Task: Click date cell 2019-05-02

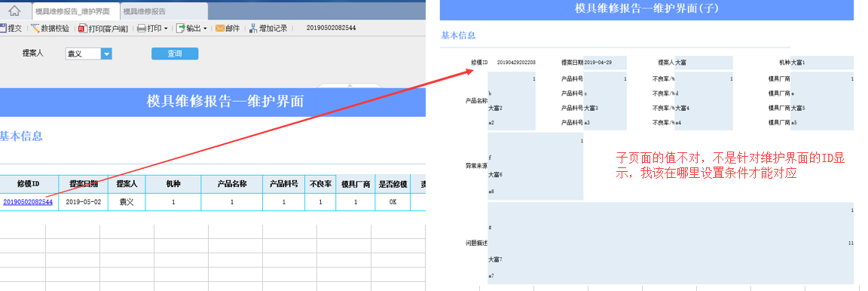Action: tap(83, 202)
